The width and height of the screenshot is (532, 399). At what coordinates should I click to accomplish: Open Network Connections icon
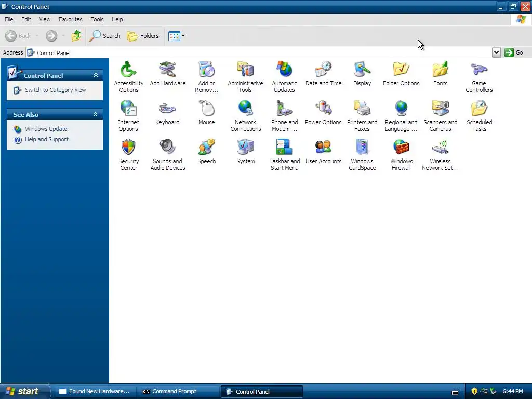245,109
